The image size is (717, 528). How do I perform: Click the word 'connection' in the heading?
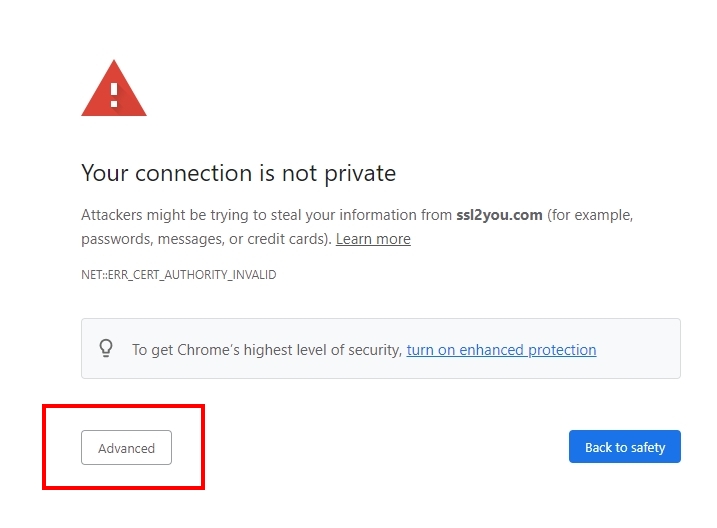190,173
